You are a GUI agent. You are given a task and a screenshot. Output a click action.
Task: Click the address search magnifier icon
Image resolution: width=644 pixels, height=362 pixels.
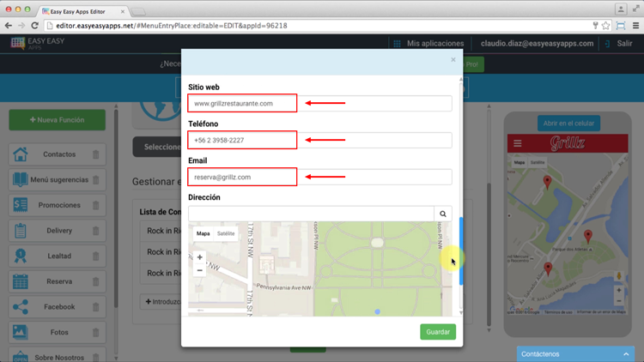[x=443, y=214]
